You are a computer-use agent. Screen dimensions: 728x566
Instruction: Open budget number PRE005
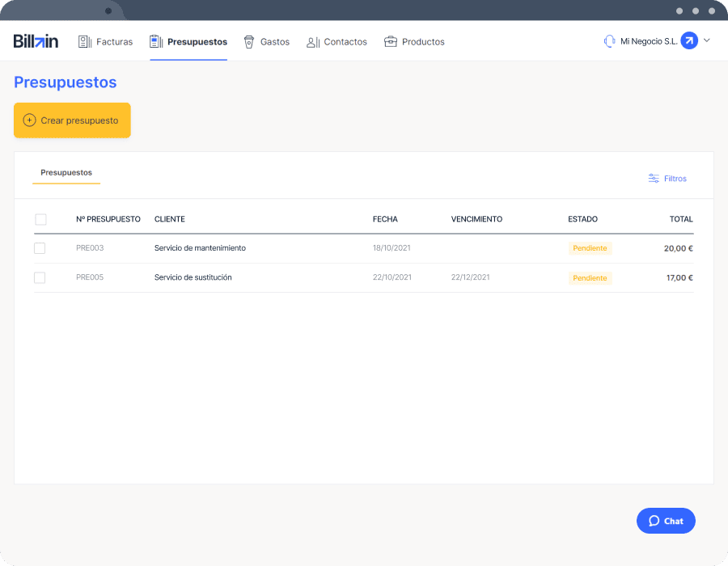tap(90, 277)
